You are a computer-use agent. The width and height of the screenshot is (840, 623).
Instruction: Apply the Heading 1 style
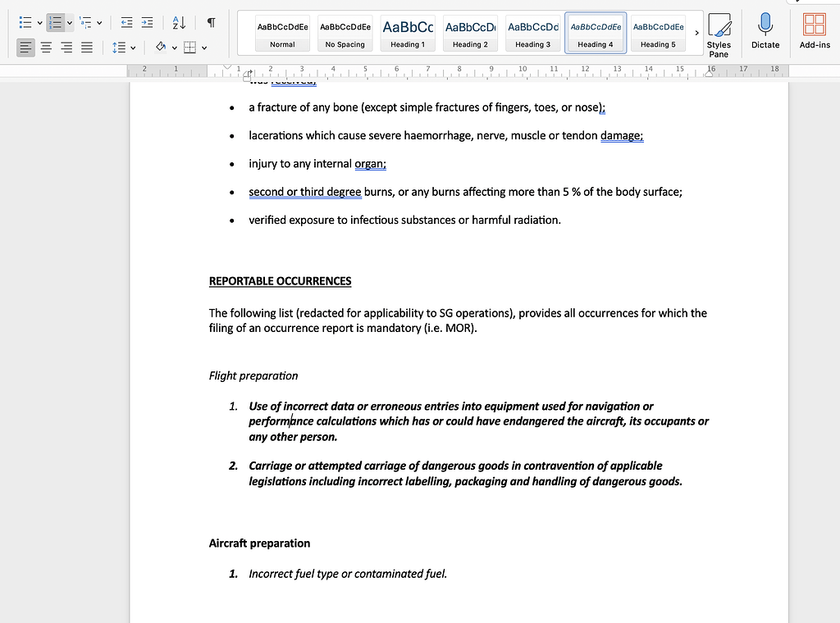tap(408, 33)
